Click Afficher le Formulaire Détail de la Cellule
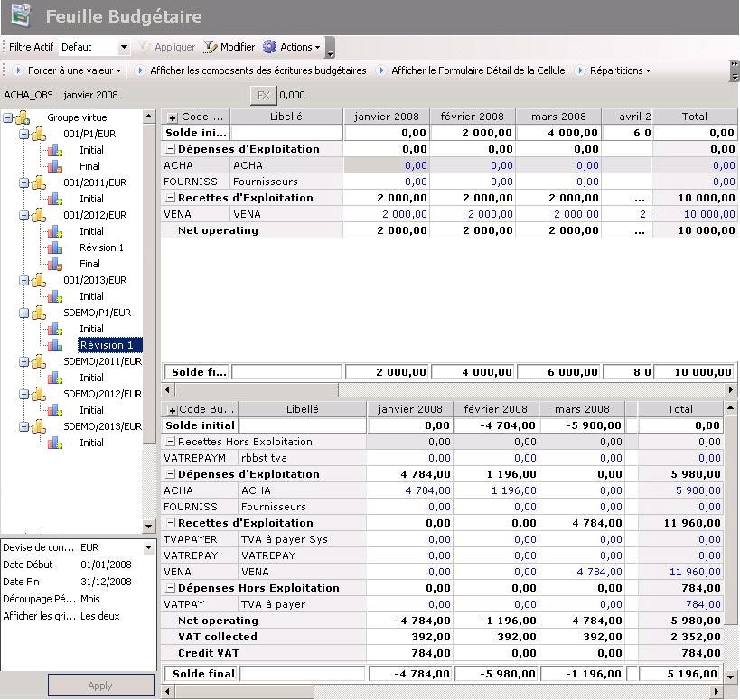740x700 pixels. coord(477,70)
